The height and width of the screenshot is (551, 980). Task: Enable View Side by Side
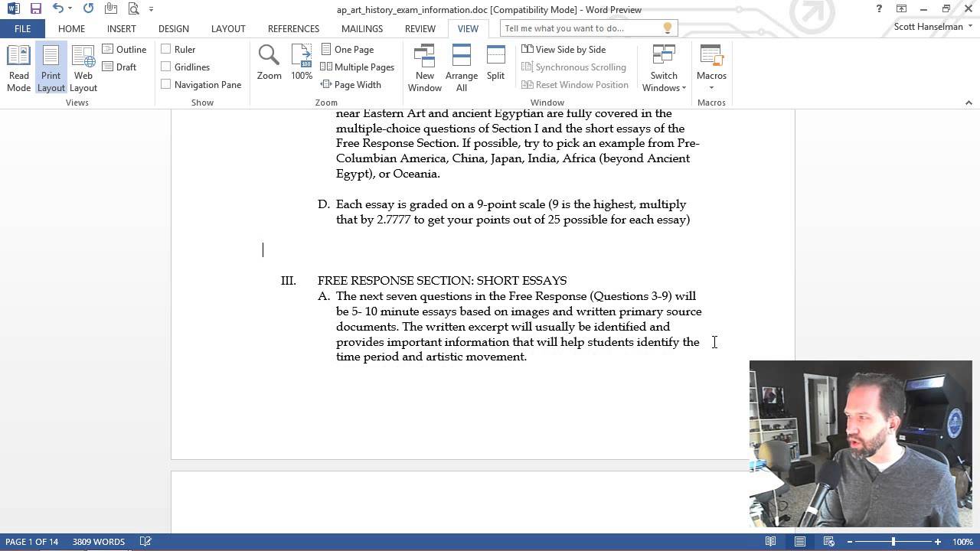(x=563, y=49)
